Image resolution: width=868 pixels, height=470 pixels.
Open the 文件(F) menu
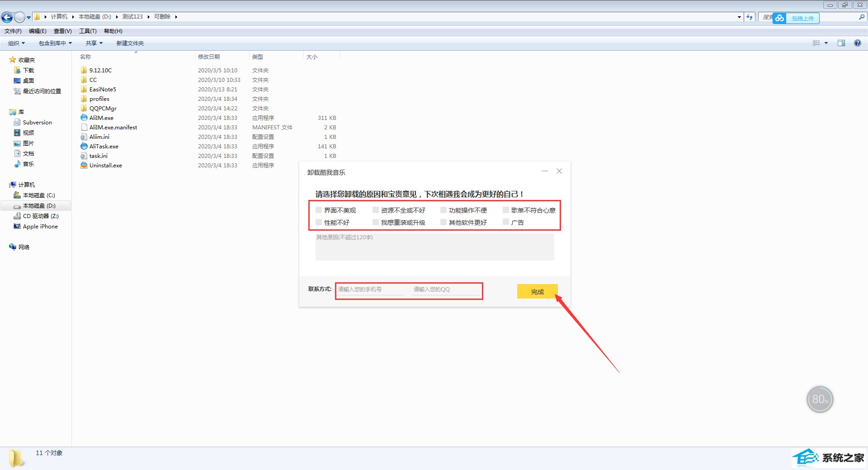pos(13,31)
